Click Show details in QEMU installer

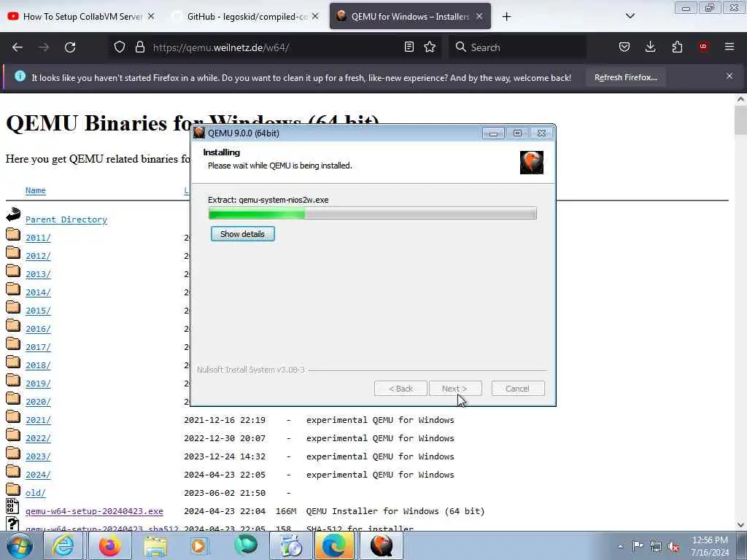(x=242, y=234)
